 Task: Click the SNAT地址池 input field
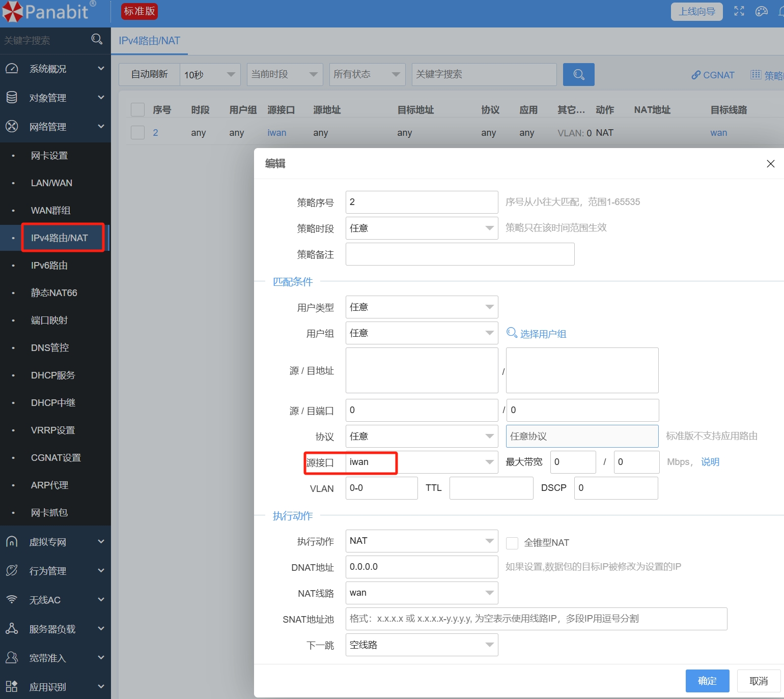click(536, 619)
